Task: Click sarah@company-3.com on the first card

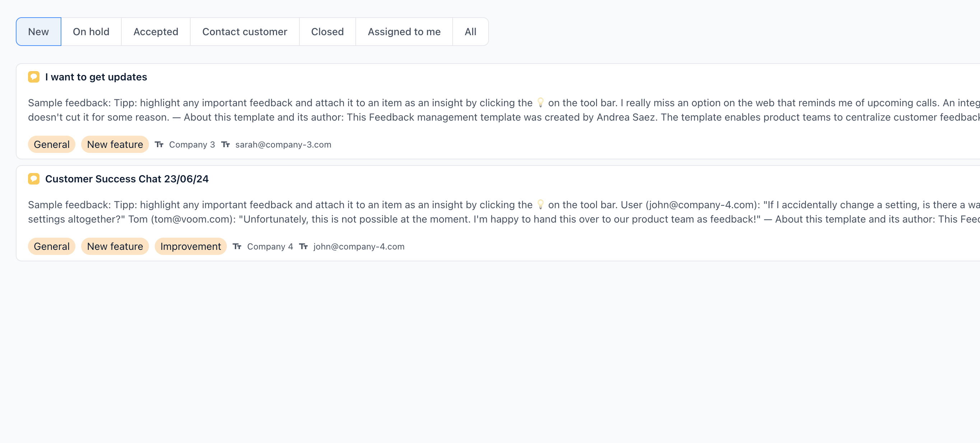Action: click(283, 144)
